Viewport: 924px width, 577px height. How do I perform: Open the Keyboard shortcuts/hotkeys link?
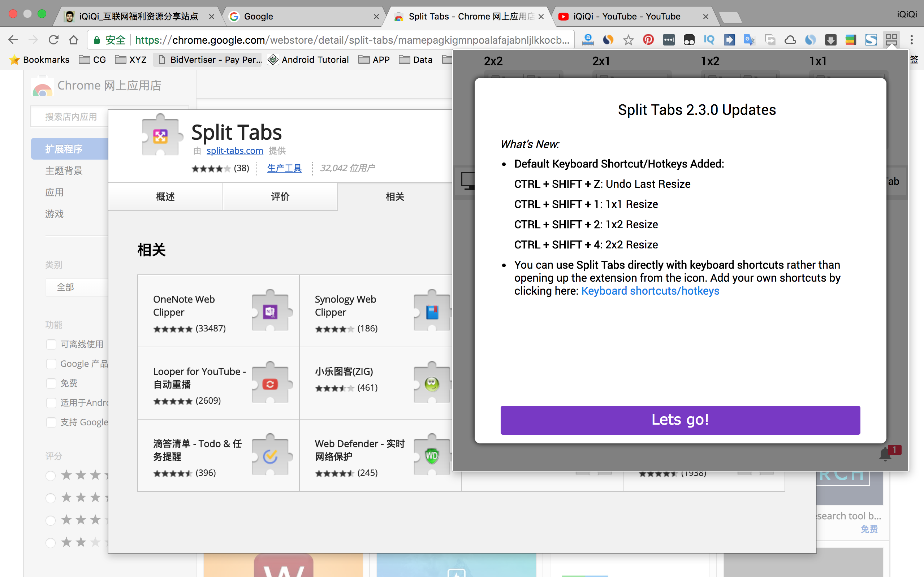pyautogui.click(x=650, y=291)
